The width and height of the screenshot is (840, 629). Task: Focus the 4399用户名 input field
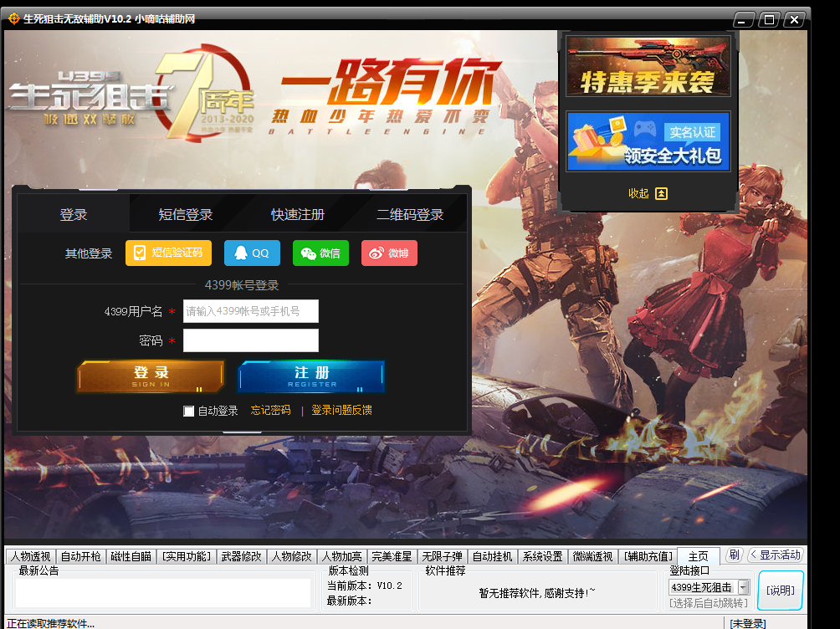coord(251,311)
